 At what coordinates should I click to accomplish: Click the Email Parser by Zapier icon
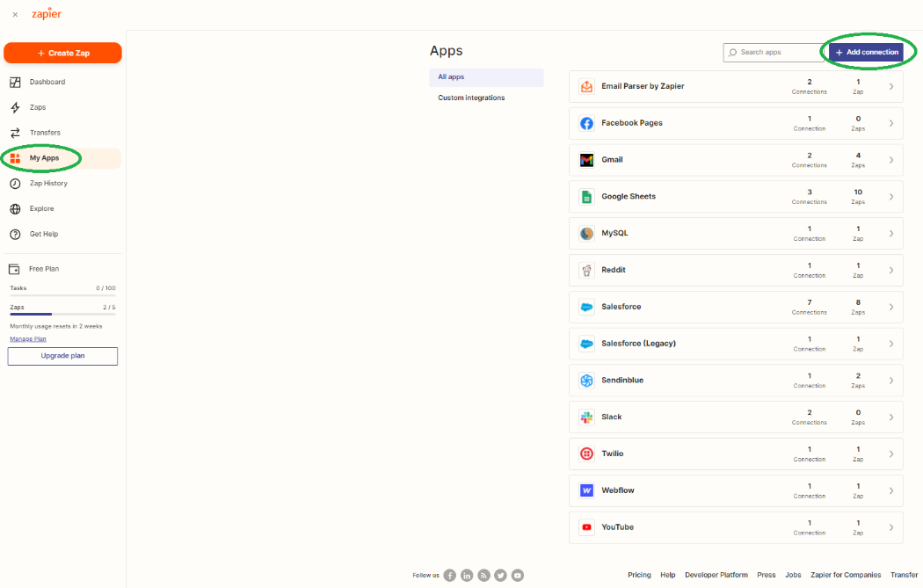click(586, 86)
